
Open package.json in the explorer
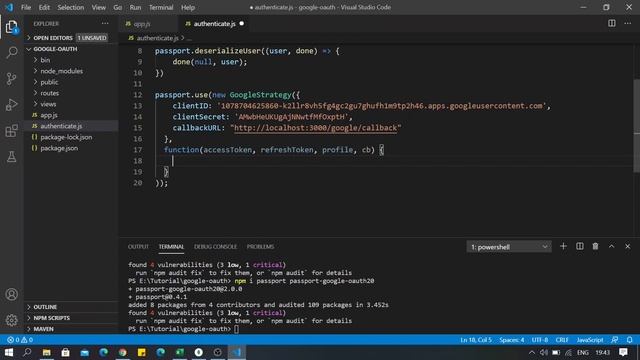click(x=71, y=148)
